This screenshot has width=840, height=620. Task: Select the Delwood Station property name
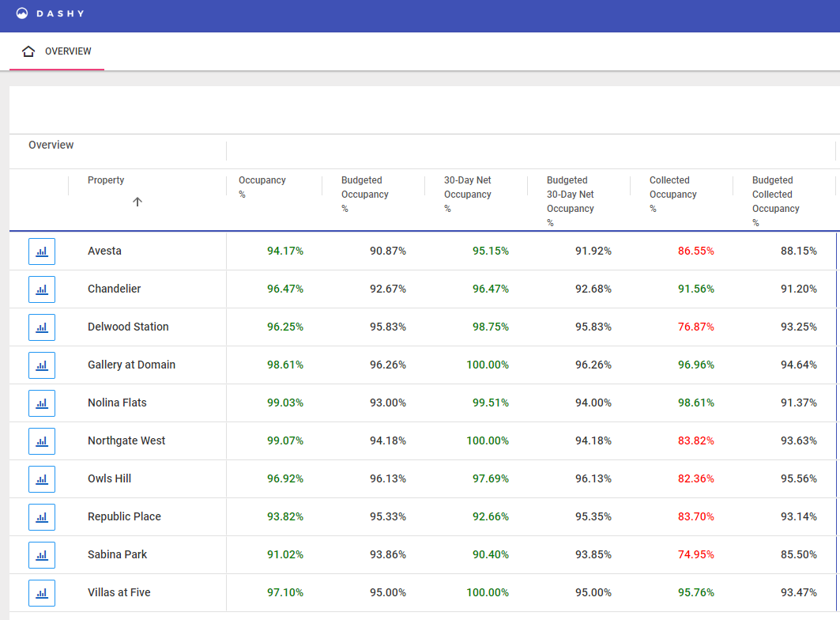[x=128, y=327]
